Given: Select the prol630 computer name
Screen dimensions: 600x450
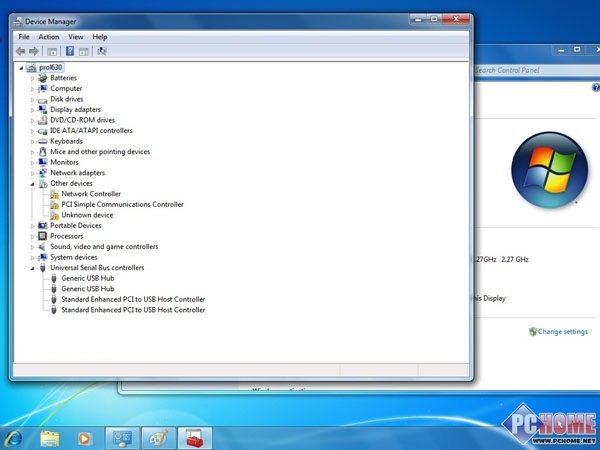Looking at the screenshot, I should pyautogui.click(x=50, y=67).
